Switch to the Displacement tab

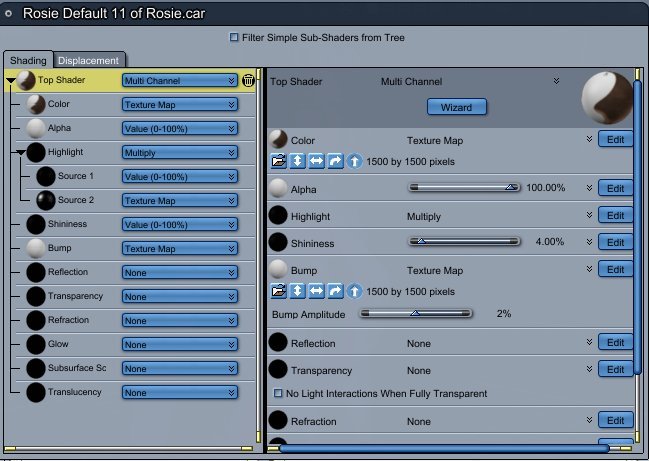89,60
